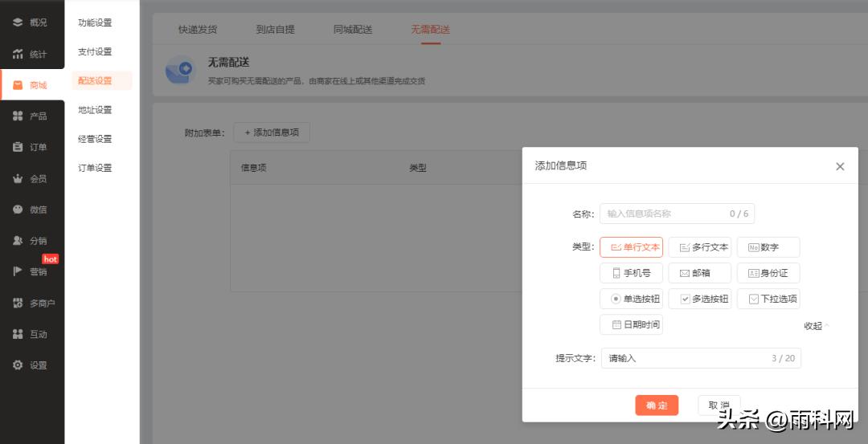This screenshot has height=444, width=868.
Task: Choose the 下拉选项 dropdown field type
Action: pyautogui.click(x=768, y=299)
